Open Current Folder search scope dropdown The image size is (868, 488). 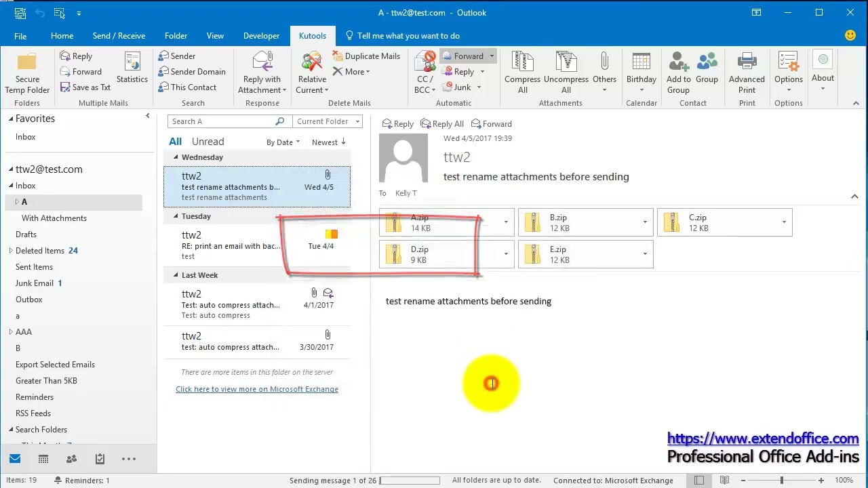coord(328,121)
